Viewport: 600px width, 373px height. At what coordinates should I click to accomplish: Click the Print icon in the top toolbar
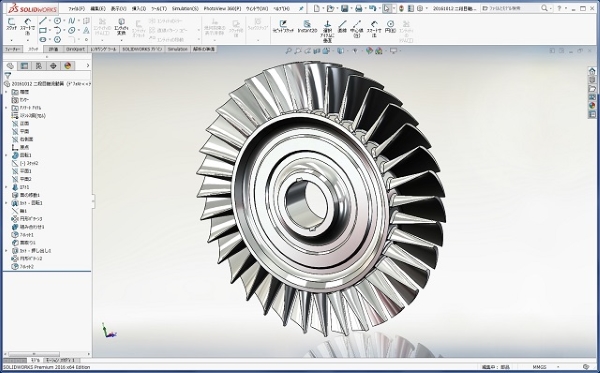[358, 8]
